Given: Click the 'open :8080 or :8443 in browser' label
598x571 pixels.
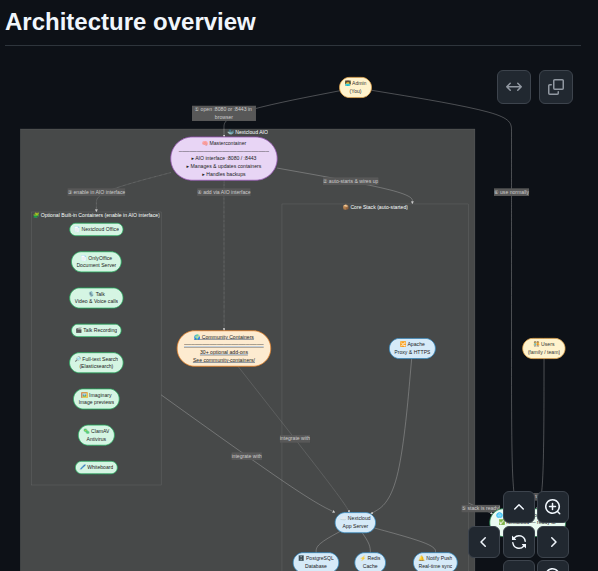Looking at the screenshot, I should pyautogui.click(x=224, y=113).
